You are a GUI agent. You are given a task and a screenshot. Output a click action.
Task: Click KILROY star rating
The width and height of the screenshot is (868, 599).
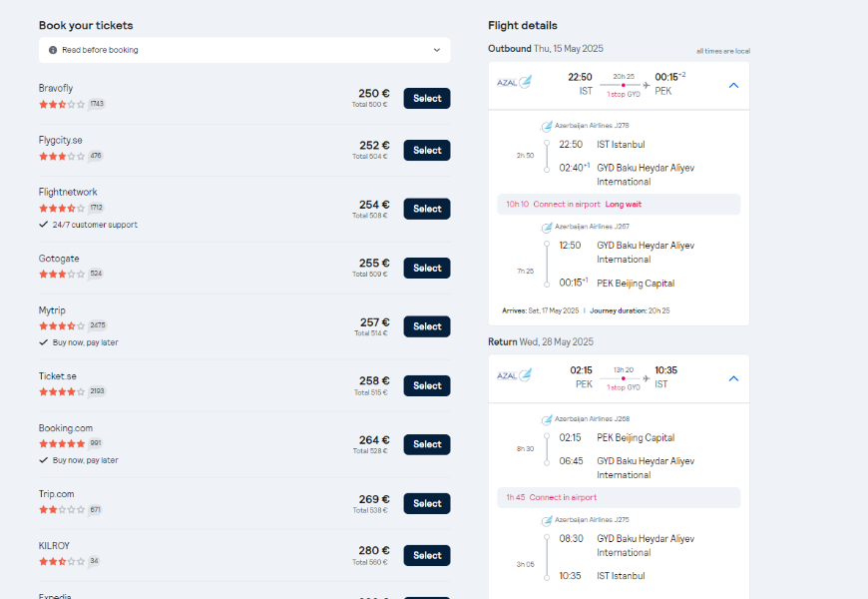click(62, 561)
